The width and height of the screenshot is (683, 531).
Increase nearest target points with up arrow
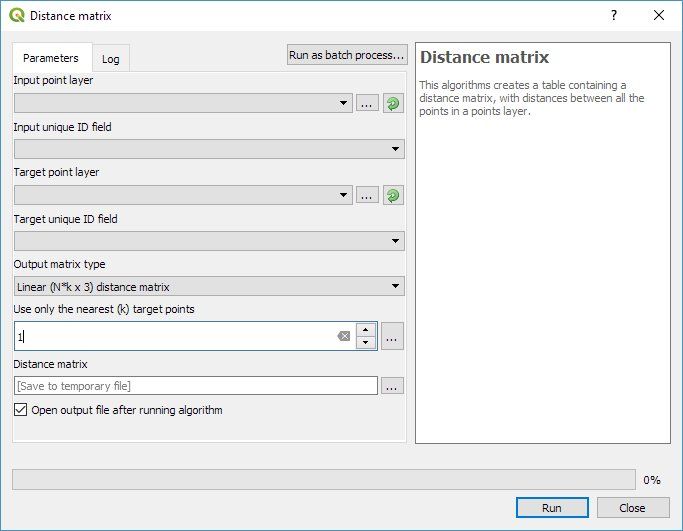[366, 330]
